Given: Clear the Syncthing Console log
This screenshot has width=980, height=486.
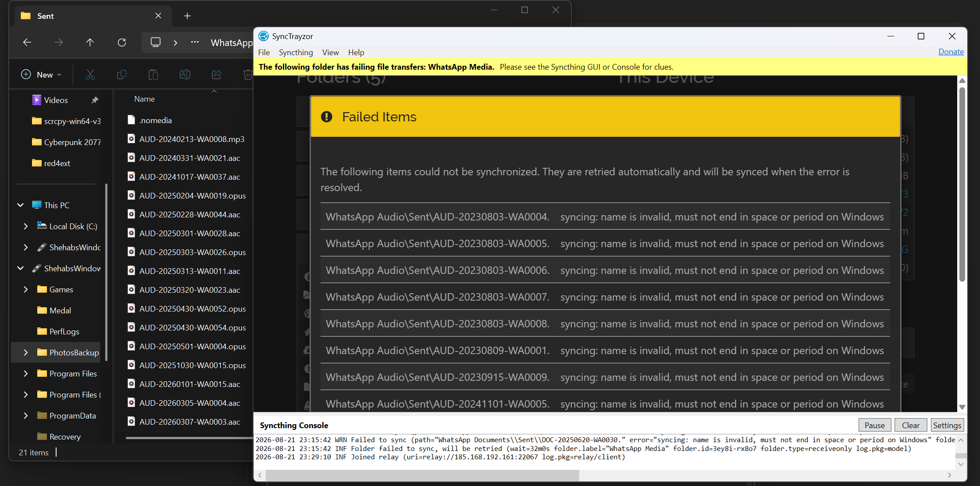Looking at the screenshot, I should (911, 425).
